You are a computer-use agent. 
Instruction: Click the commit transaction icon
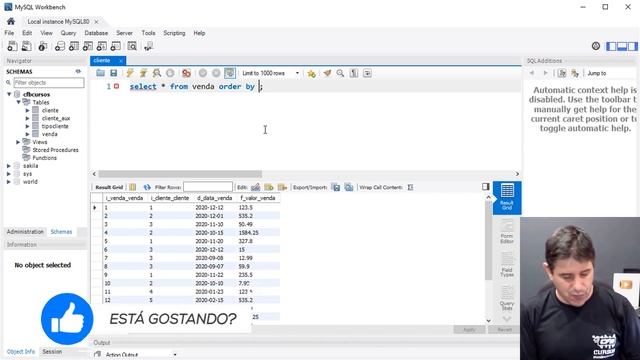point(203,73)
